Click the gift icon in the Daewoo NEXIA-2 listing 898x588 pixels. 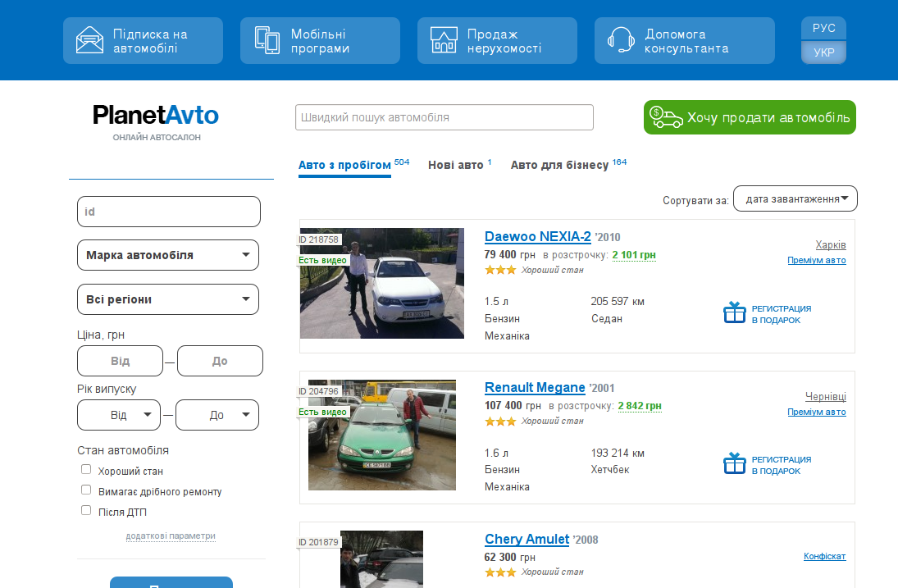click(734, 312)
